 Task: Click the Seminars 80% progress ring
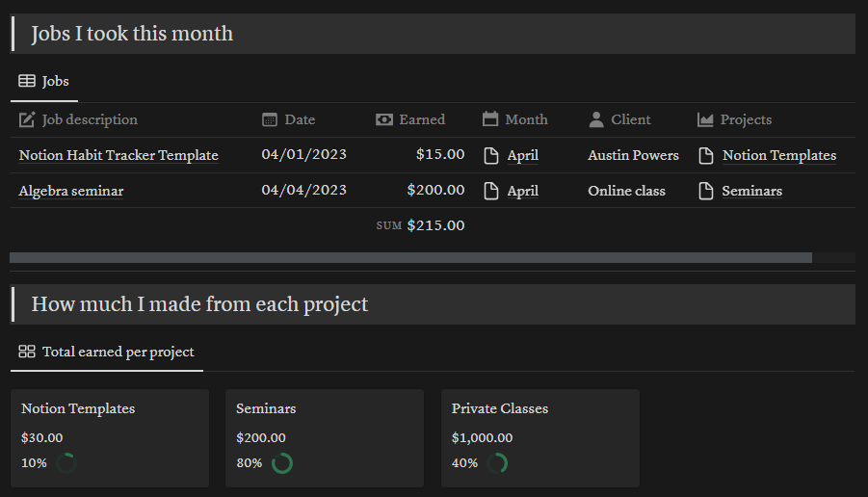[282, 463]
